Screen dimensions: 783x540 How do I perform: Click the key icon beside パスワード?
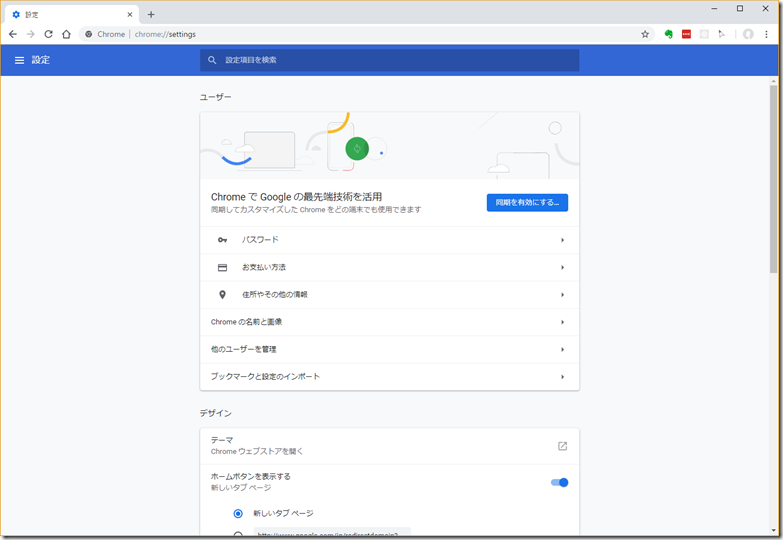coord(222,240)
